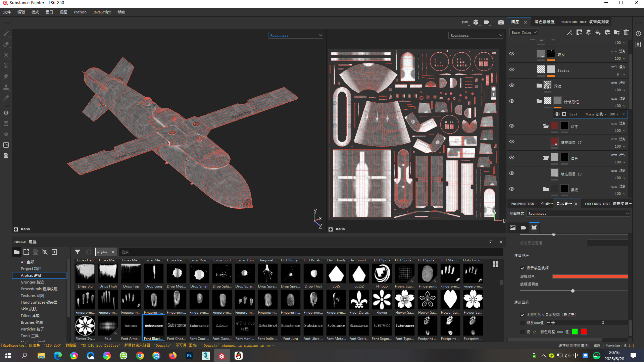The height and width of the screenshot is (362, 644).
Task: Delete the selected layer with trash icon
Action: [x=626, y=32]
